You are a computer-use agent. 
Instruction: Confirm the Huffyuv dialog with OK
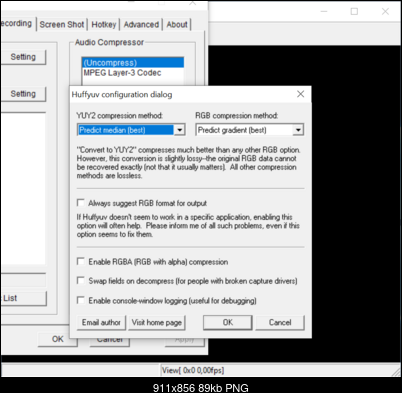tap(228, 323)
